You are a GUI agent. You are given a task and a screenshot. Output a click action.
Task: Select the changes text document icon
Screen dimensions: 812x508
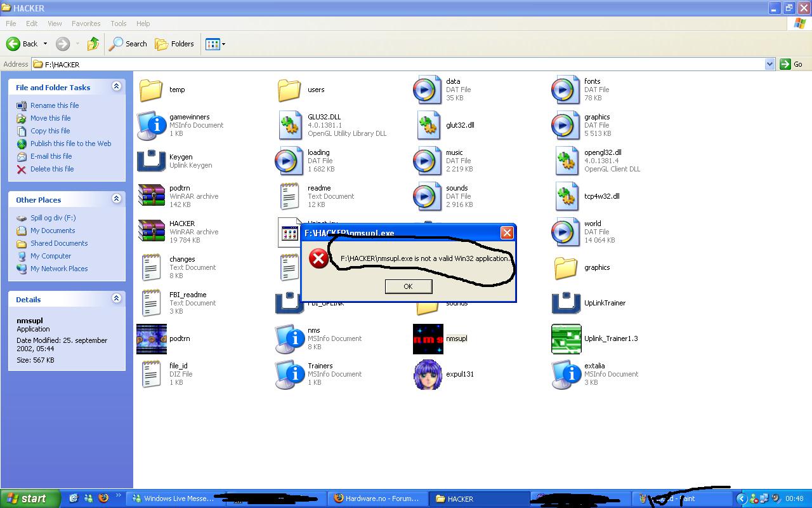(151, 267)
